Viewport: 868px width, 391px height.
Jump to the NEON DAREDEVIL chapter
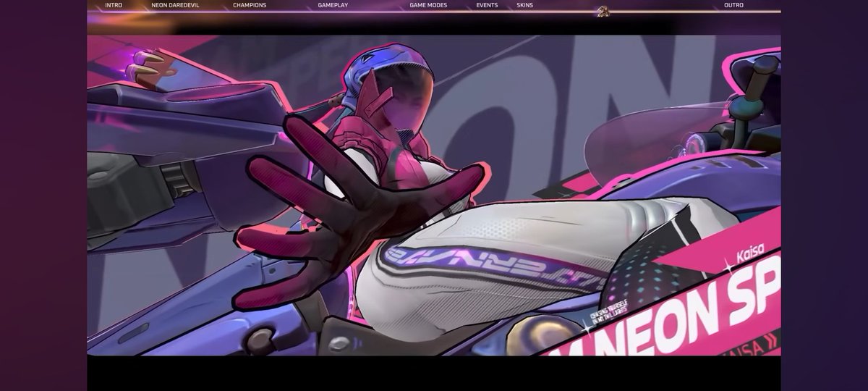[175, 5]
